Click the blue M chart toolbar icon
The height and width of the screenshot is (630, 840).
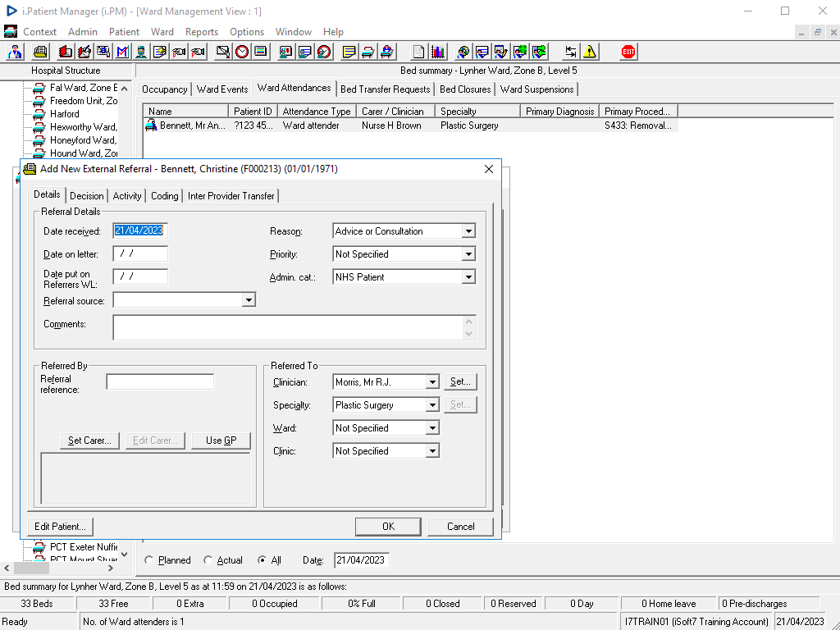[x=123, y=52]
